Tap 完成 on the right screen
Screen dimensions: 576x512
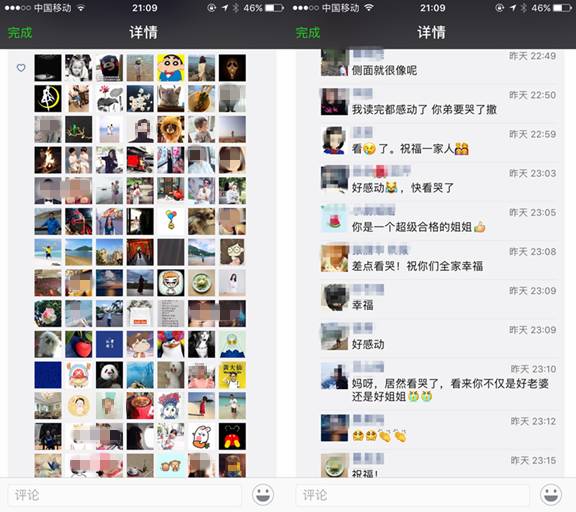pos(308,33)
